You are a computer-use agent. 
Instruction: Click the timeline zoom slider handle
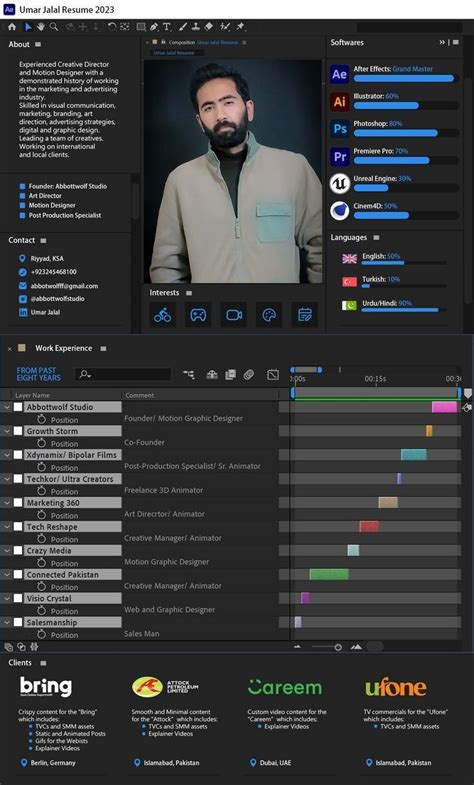[338, 647]
